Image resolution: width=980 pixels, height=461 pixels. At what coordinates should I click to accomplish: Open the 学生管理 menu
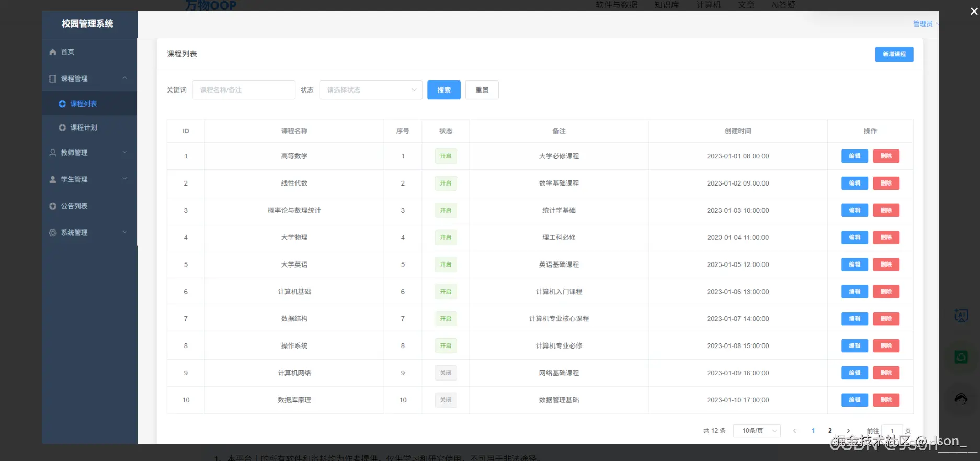pos(89,179)
